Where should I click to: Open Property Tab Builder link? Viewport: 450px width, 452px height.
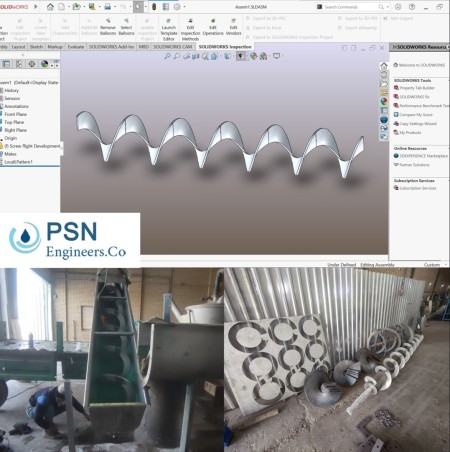tap(414, 88)
